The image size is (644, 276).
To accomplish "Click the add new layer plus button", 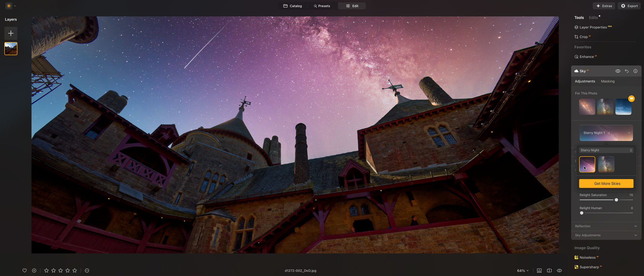I will 11,33.
